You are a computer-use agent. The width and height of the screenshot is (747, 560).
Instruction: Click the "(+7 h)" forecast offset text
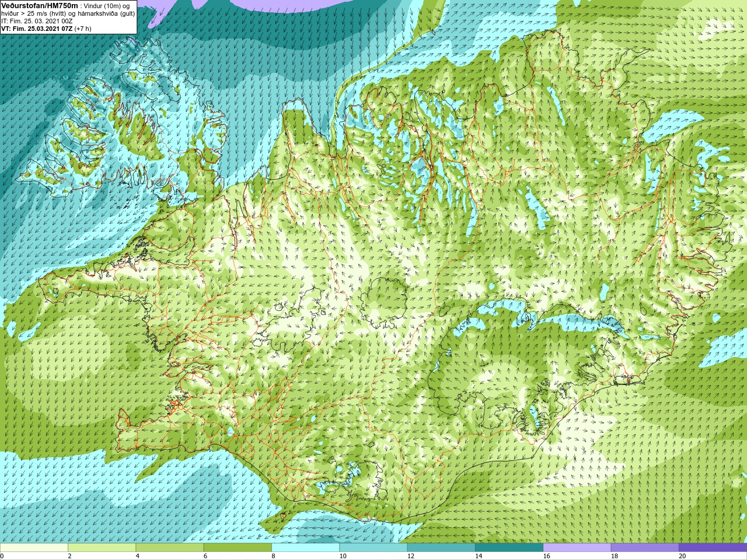(83, 29)
